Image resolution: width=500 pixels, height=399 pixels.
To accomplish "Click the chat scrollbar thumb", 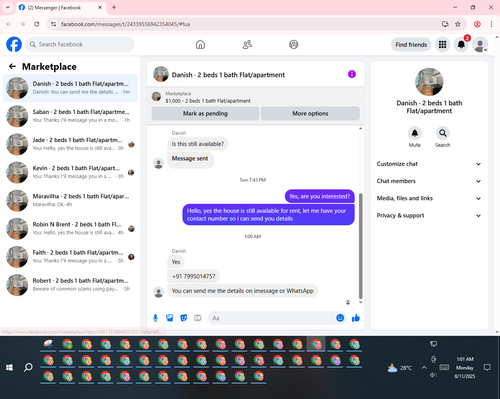I will 360,246.
